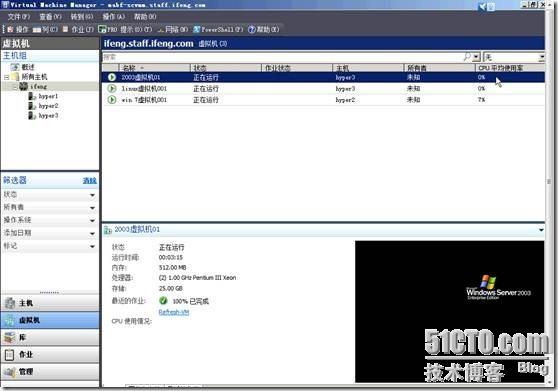Click the 网络 toolbar button

[x=173, y=30]
